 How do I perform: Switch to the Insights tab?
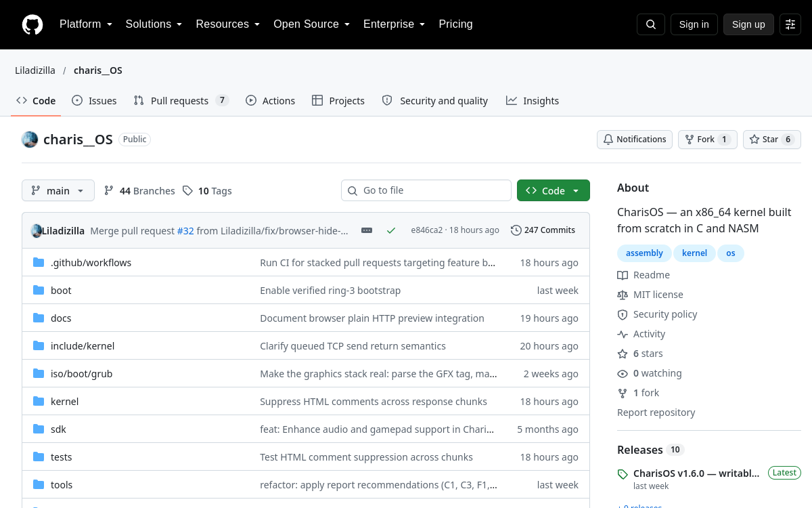[x=533, y=101]
